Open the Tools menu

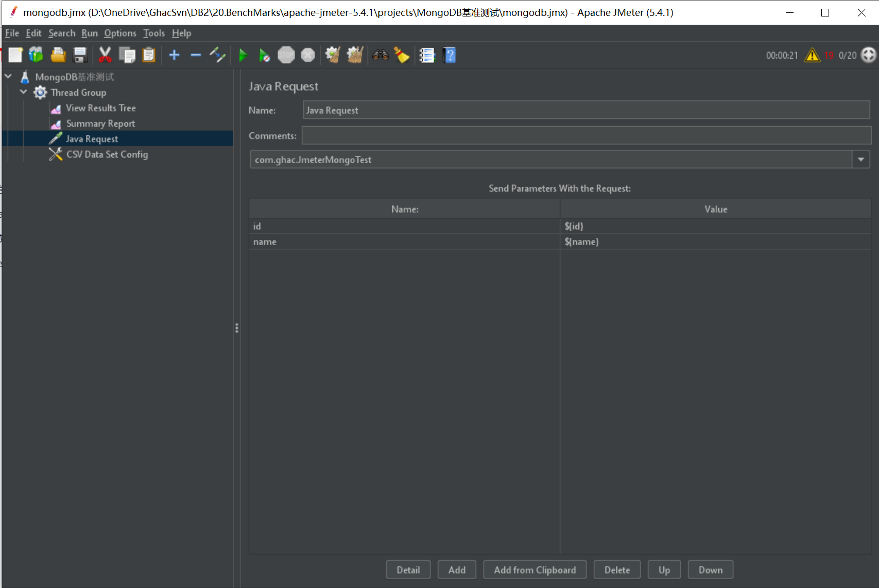[154, 33]
